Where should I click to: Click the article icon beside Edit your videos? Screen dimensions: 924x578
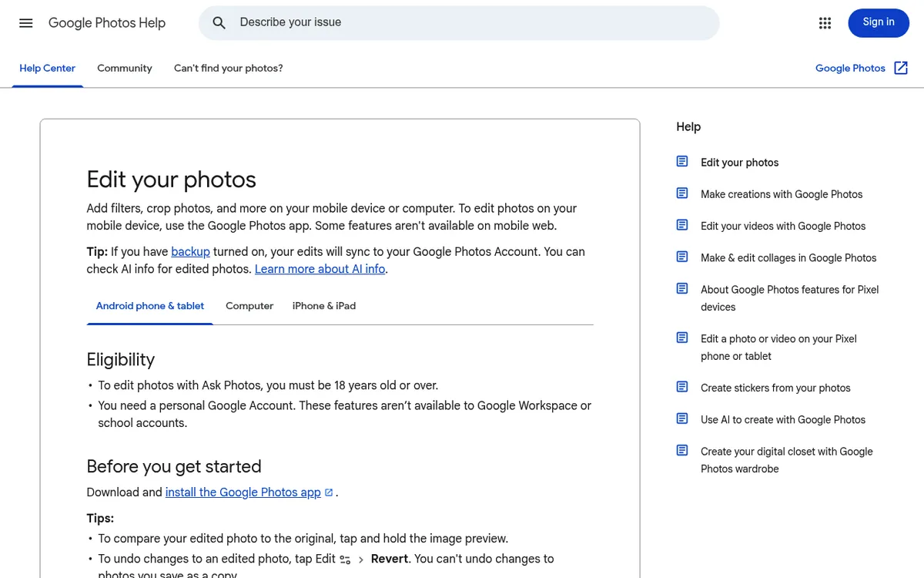pos(682,225)
